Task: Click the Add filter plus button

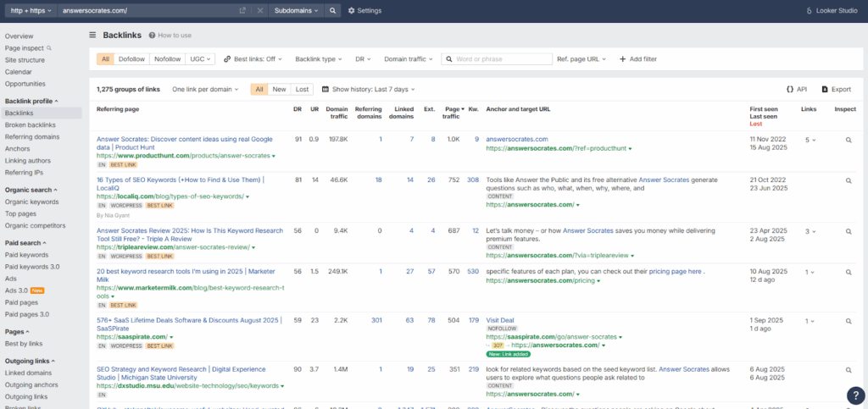Action: [637, 59]
